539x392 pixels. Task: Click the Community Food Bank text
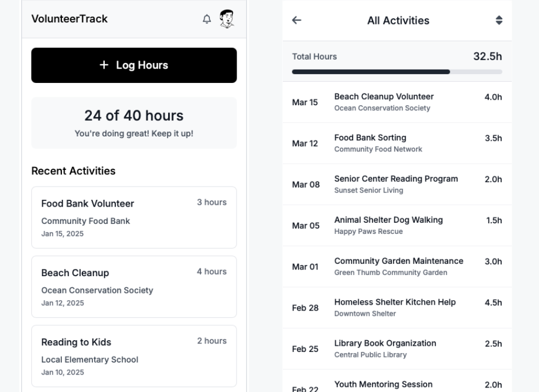point(86,221)
